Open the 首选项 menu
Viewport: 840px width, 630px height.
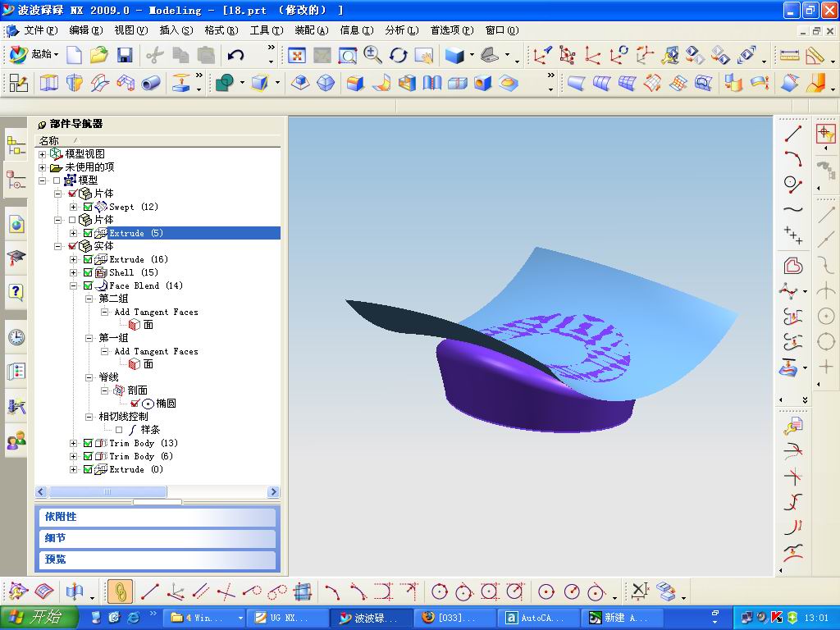[x=452, y=30]
